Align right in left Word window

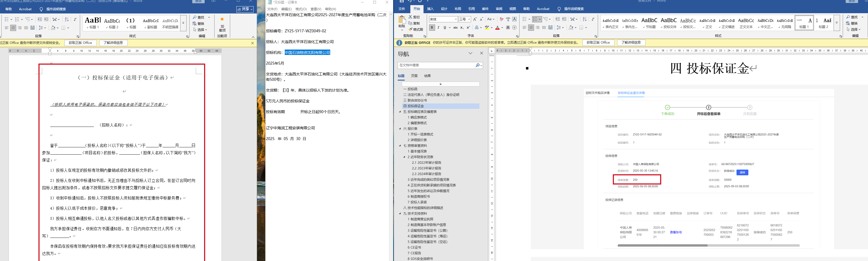[20, 28]
